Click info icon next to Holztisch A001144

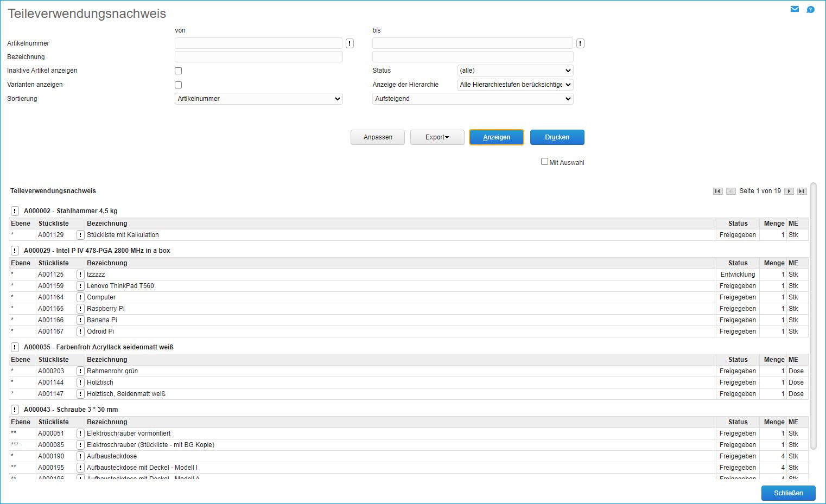click(80, 382)
